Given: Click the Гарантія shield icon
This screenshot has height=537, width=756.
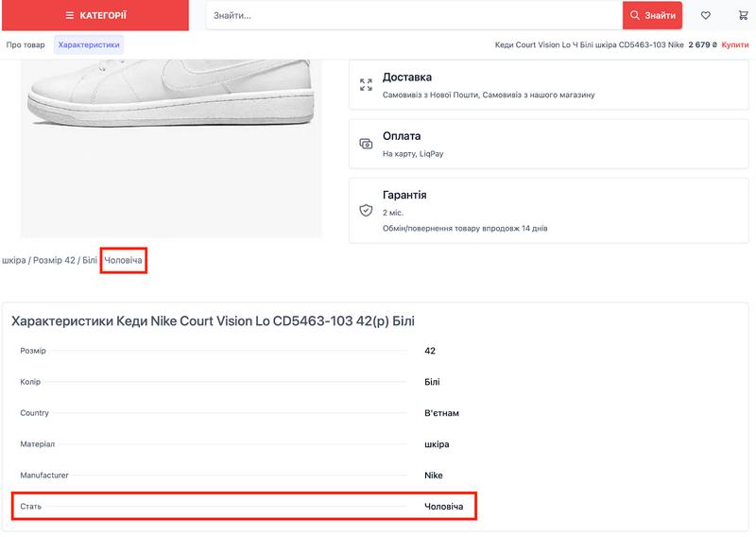Looking at the screenshot, I should [x=366, y=210].
